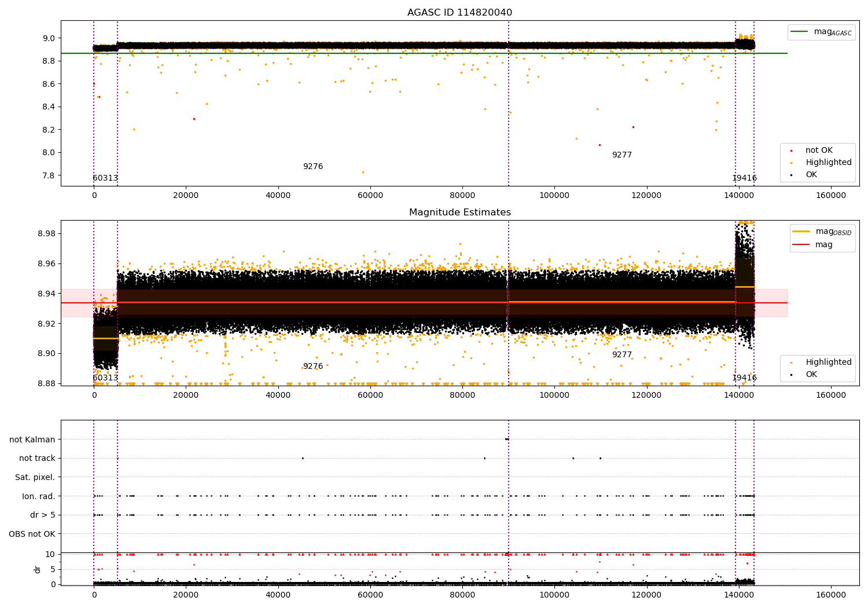The image size is (868, 608).
Task: Click x-axis tick 160000 under the AGASC ID plot
Action: pyautogui.click(x=831, y=196)
